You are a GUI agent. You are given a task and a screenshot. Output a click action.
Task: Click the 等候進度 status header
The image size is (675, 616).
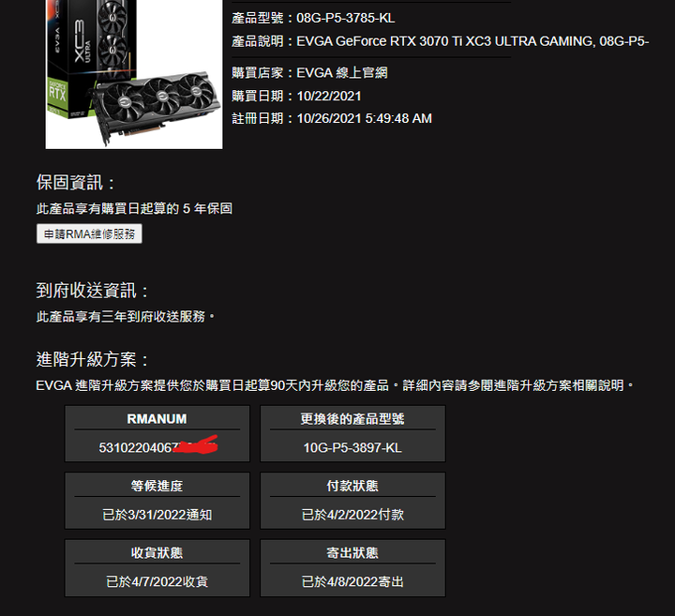point(157,486)
